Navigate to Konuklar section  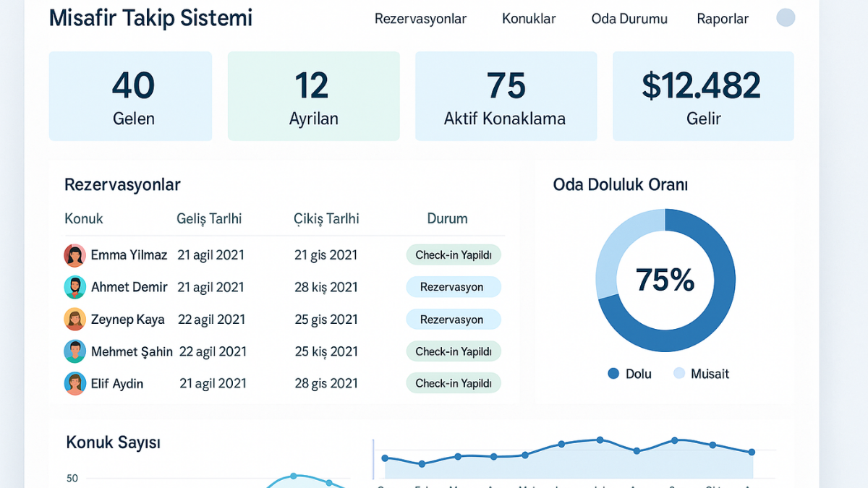(x=529, y=19)
